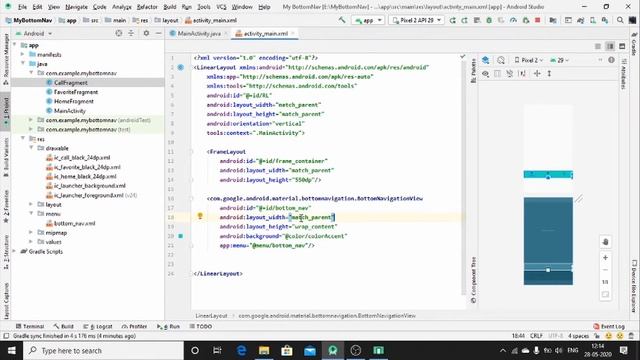
Task: Open File Explorer from taskbar
Action: [264, 350]
